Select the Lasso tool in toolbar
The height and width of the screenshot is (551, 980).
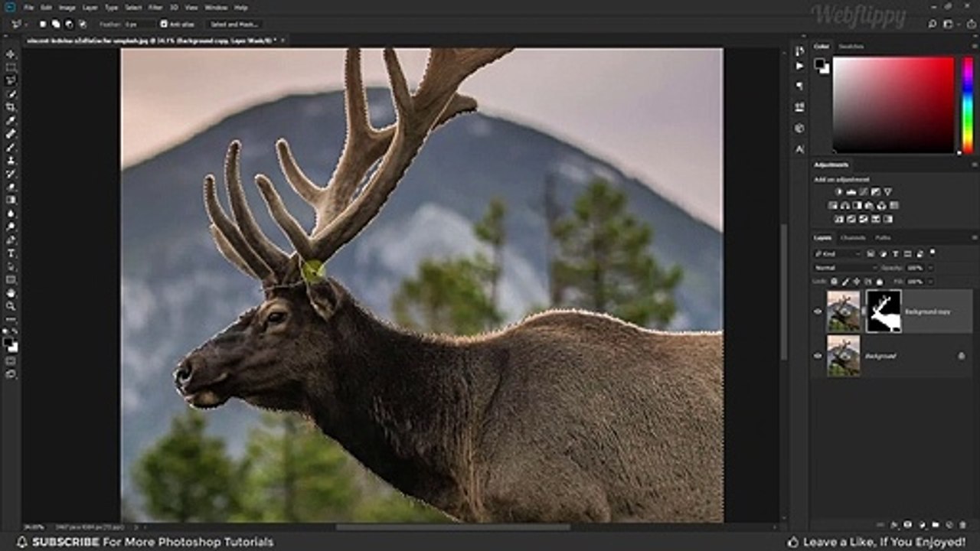click(x=11, y=80)
